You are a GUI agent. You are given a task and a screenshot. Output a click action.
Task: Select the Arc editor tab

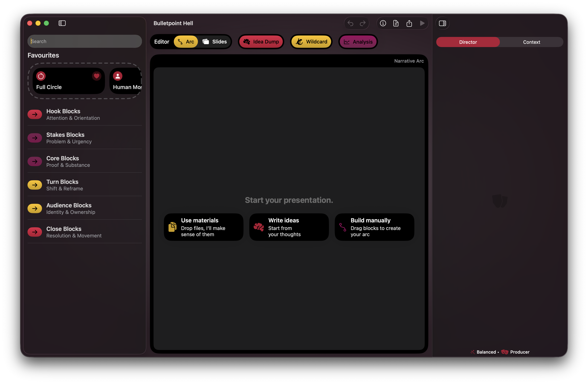coord(186,41)
